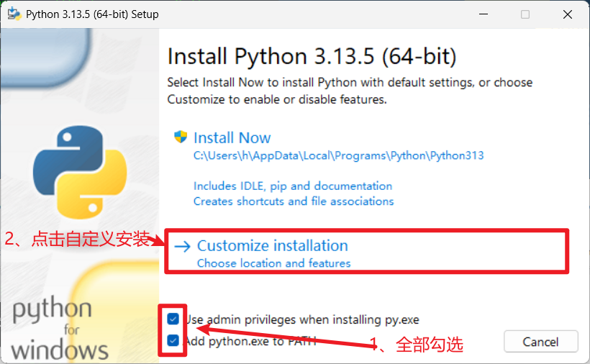The height and width of the screenshot is (364, 590).
Task: Click 'Includes IDLE, pip and documentation' text
Action: [293, 186]
